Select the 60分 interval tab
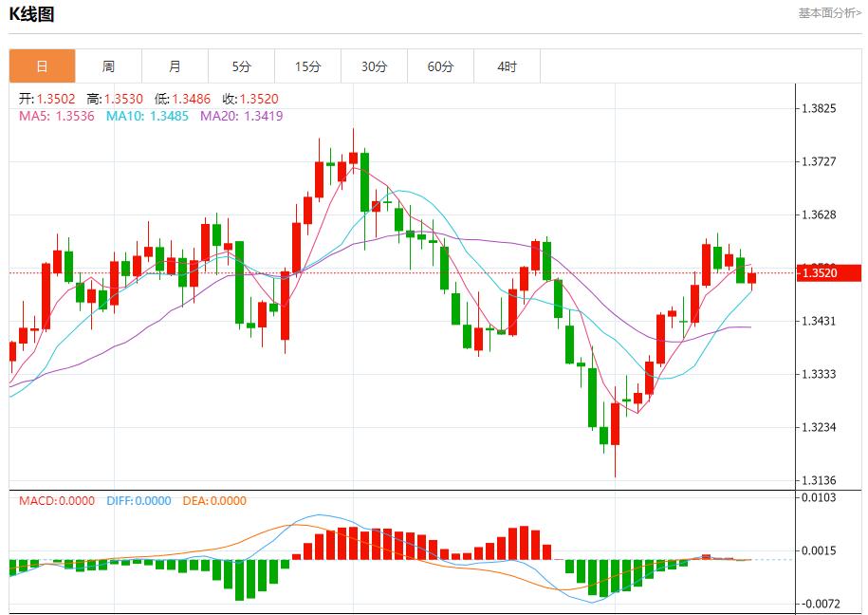 click(x=439, y=66)
